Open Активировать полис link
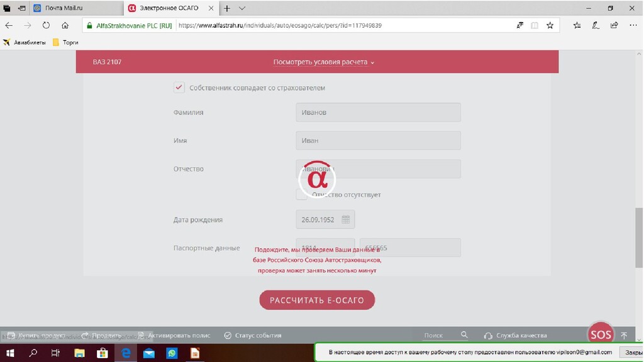 click(x=175, y=336)
